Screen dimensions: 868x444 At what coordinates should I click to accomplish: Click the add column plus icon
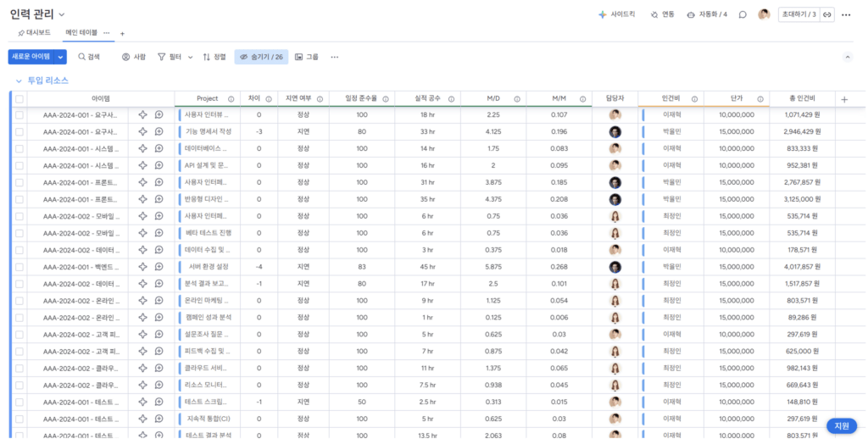point(844,99)
